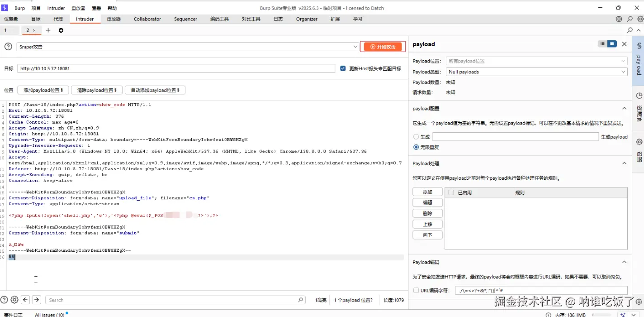This screenshot has width=644, height=317.
Task: Open 事件日志 in status bar
Action: (x=12, y=314)
